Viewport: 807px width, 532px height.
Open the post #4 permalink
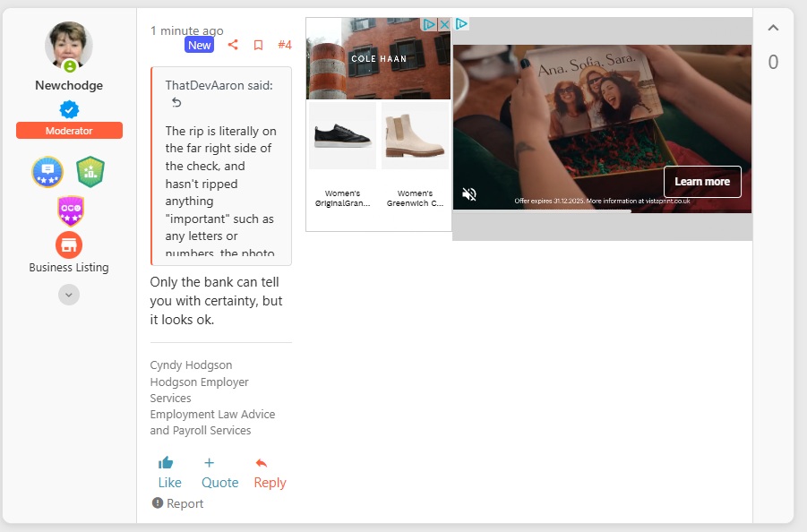285,45
